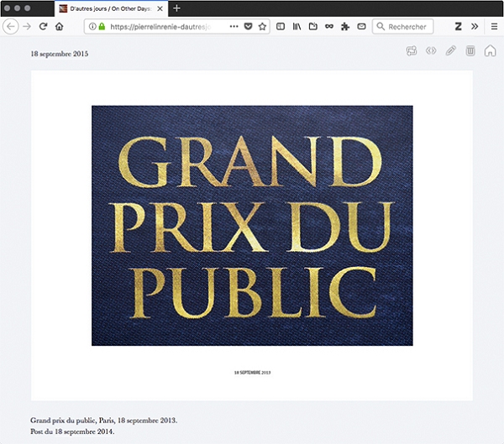
Task: Open the Library bookmarks and history icon
Action: (297, 27)
